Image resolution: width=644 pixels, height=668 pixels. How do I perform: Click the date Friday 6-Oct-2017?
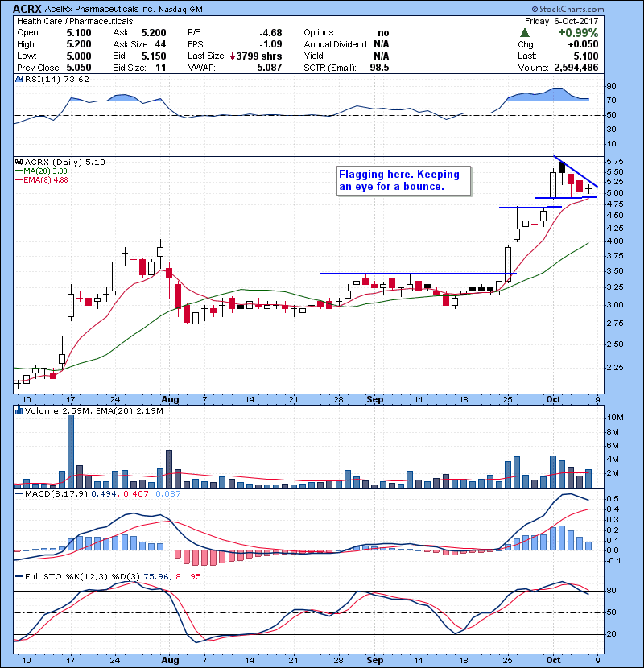tap(561, 21)
